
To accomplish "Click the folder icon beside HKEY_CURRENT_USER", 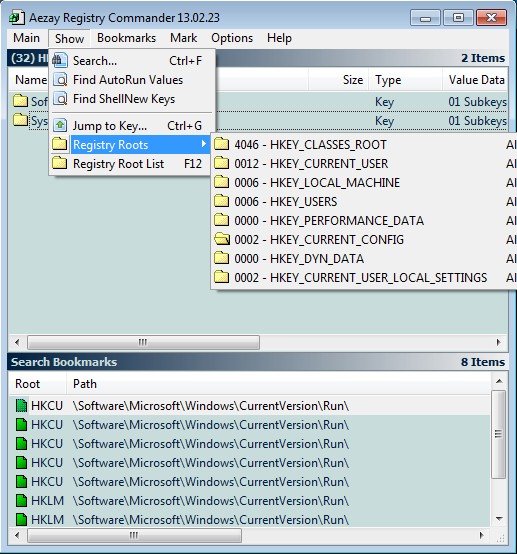I will 222,163.
